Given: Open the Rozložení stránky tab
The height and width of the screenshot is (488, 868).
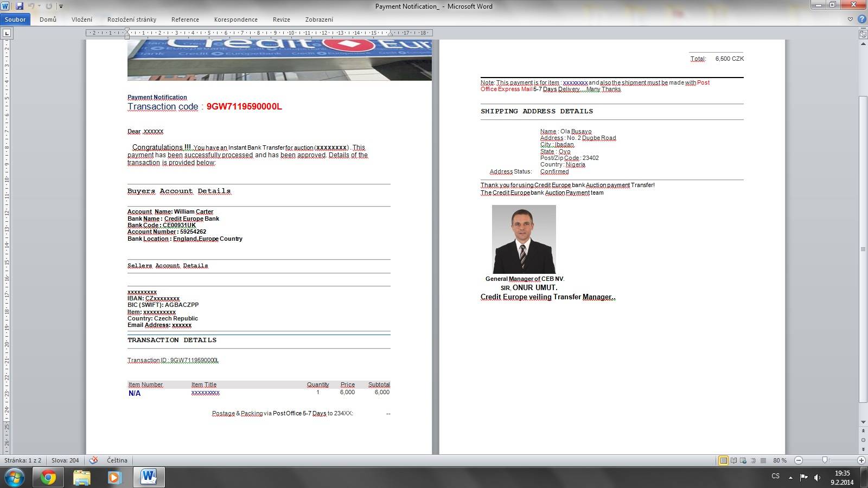Looking at the screenshot, I should point(132,20).
